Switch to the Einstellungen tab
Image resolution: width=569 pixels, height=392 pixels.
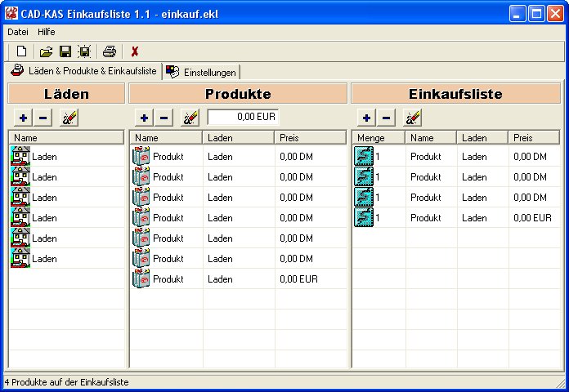tap(202, 73)
